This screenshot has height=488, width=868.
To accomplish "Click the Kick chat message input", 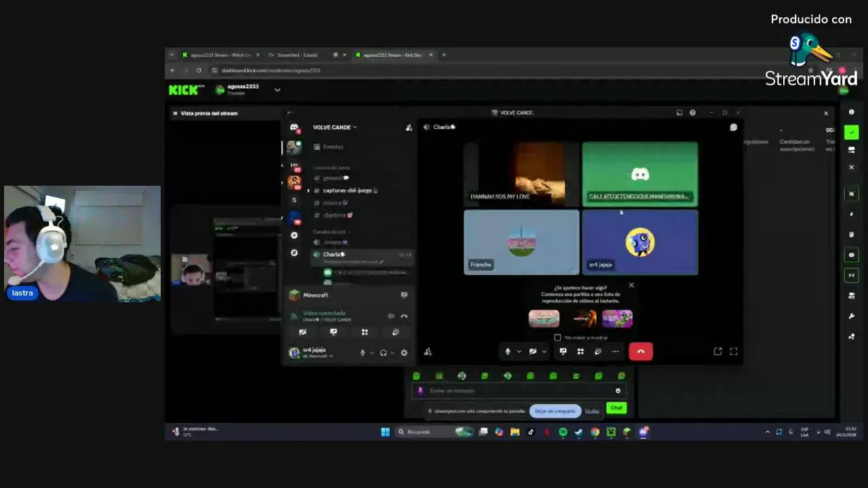I will point(519,390).
